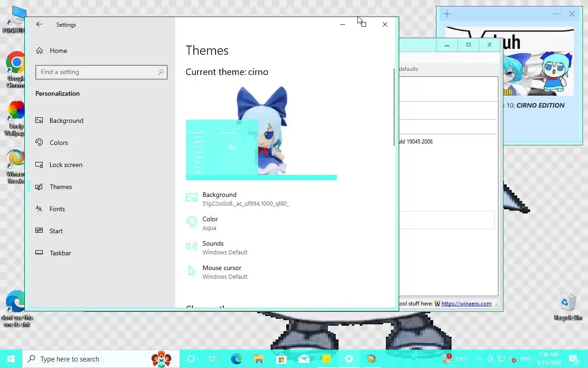This screenshot has height=368, width=588.
Task: Maximize the Winaero Tweaker window
Action: pos(468,45)
